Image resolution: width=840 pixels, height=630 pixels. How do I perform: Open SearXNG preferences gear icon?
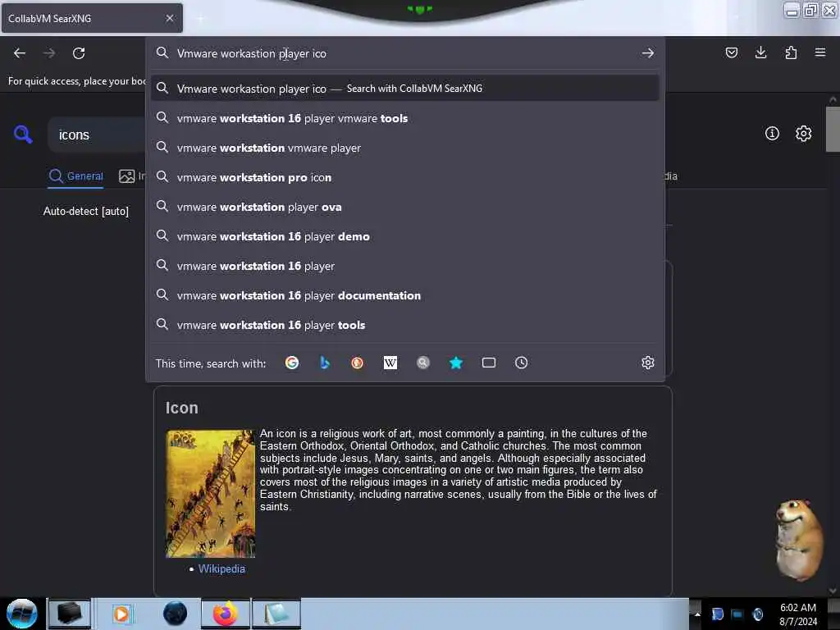[804, 134]
